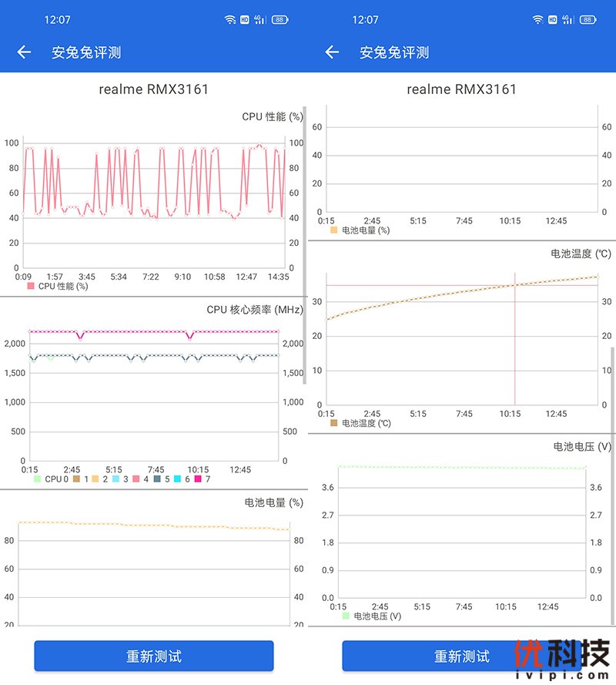
Task: Toggle the magenta CPU 7 legend swatch
Action: pos(198,479)
